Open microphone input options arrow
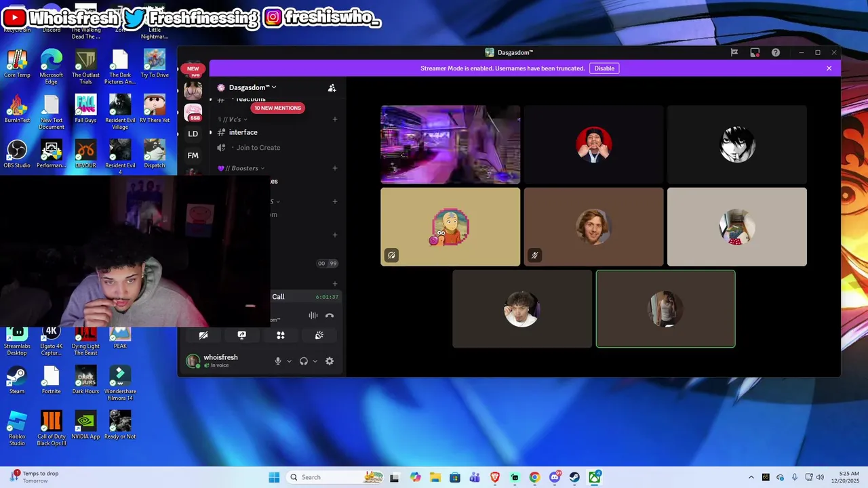The image size is (868, 488). point(289,361)
